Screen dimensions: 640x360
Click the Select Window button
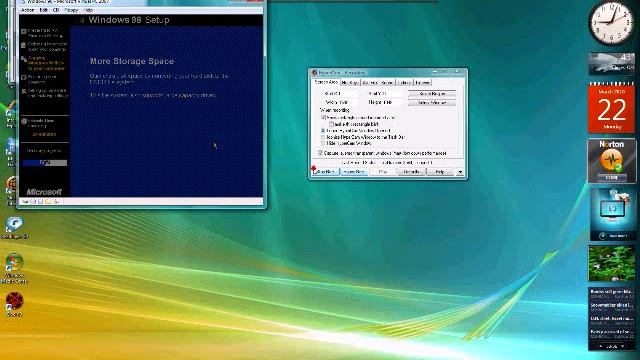pyautogui.click(x=432, y=103)
